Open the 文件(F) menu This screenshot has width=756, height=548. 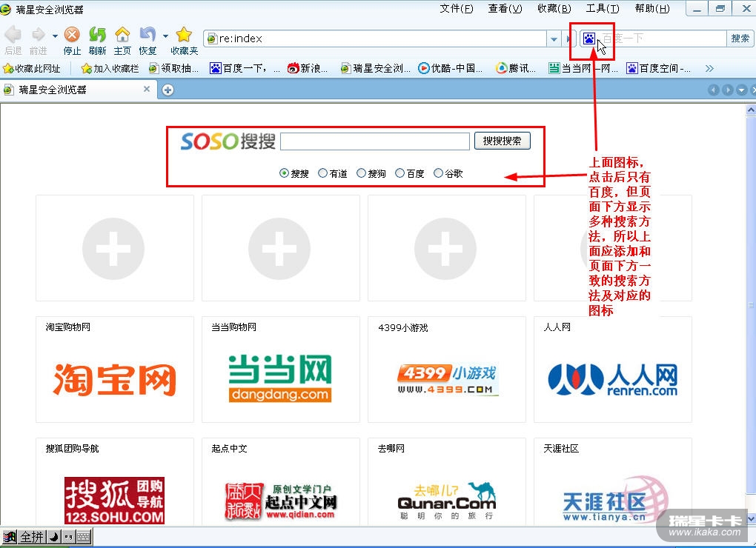(456, 9)
